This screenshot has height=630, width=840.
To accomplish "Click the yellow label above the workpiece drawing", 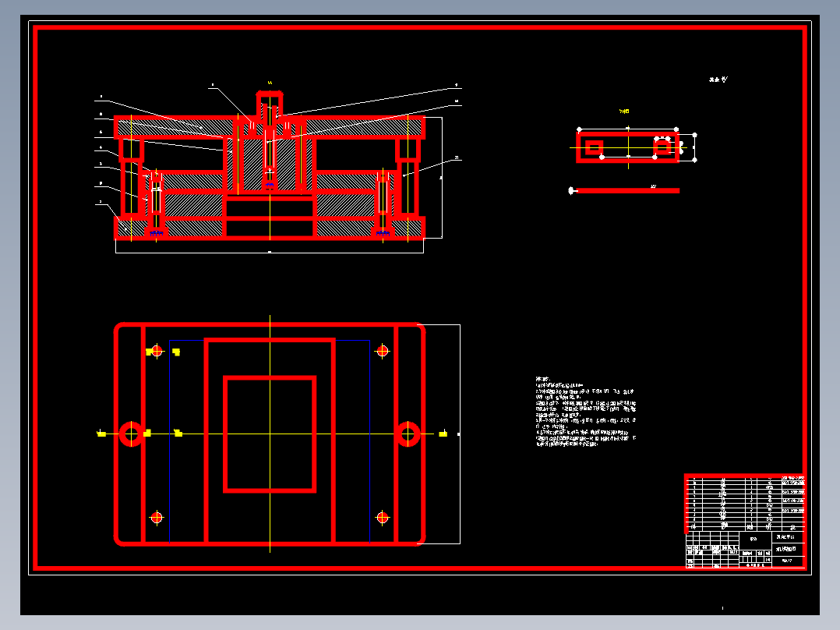I will coord(624,111).
